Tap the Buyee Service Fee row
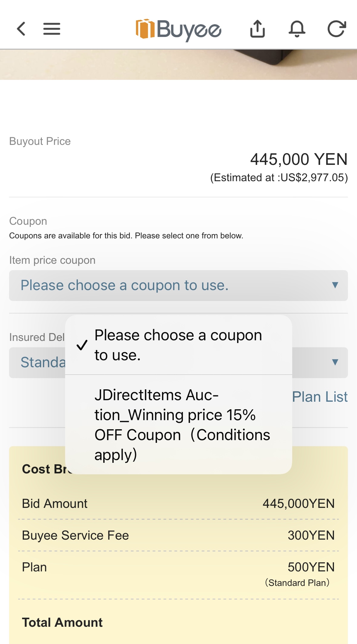Viewport: 357px width, 644px height. [x=178, y=535]
